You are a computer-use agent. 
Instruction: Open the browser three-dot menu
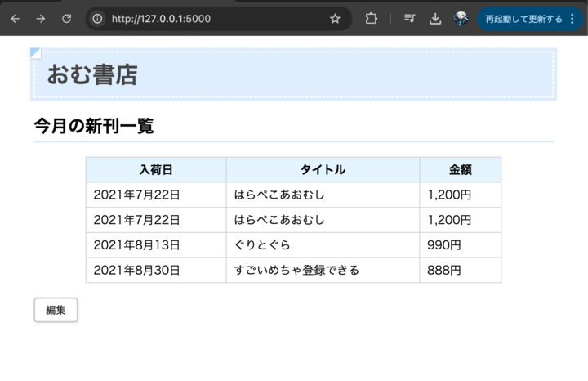click(x=572, y=19)
